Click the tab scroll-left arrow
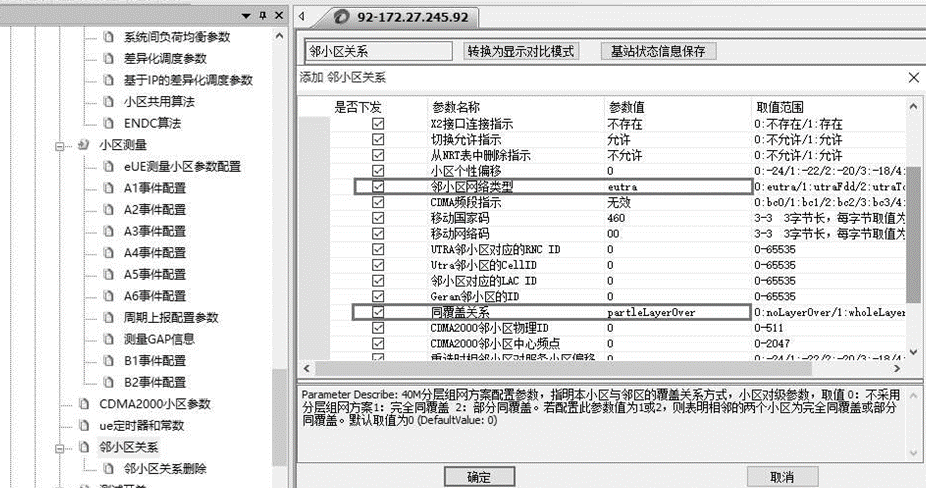This screenshot has height=488, width=926. tap(302, 17)
